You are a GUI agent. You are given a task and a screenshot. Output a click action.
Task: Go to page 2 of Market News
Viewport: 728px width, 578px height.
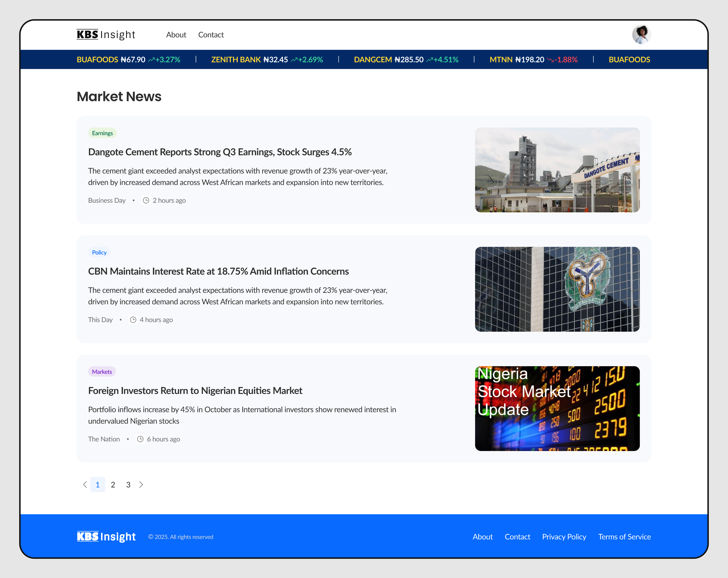pos(113,484)
